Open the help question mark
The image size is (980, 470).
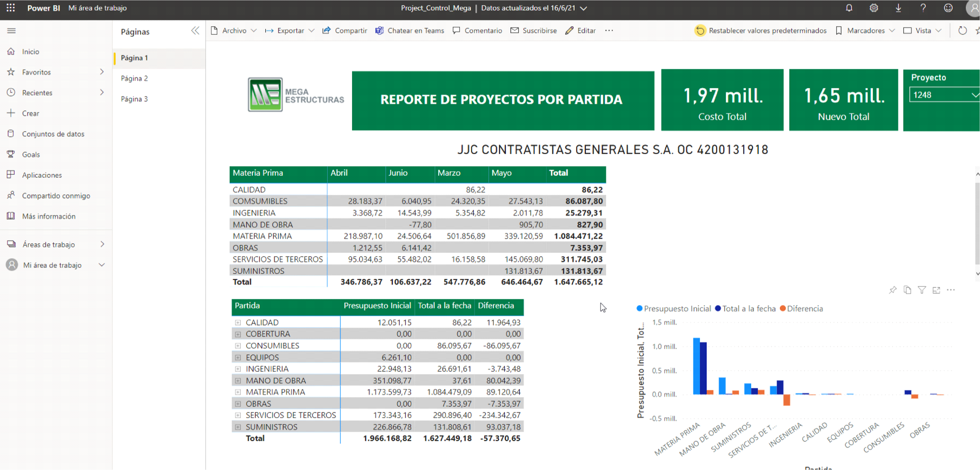923,8
